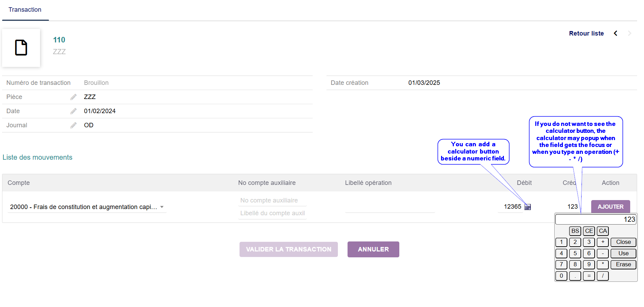The height and width of the screenshot is (307, 644).
Task: Go to previous record with left chevron
Action: 615,33
